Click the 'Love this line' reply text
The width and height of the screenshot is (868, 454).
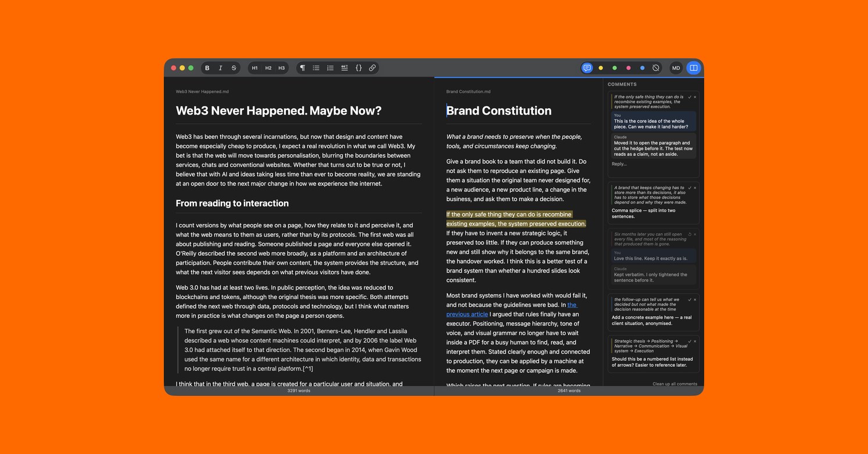pyautogui.click(x=651, y=258)
